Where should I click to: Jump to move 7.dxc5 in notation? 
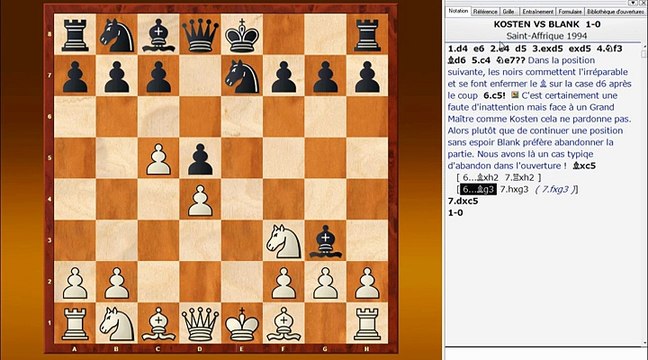coord(463,201)
